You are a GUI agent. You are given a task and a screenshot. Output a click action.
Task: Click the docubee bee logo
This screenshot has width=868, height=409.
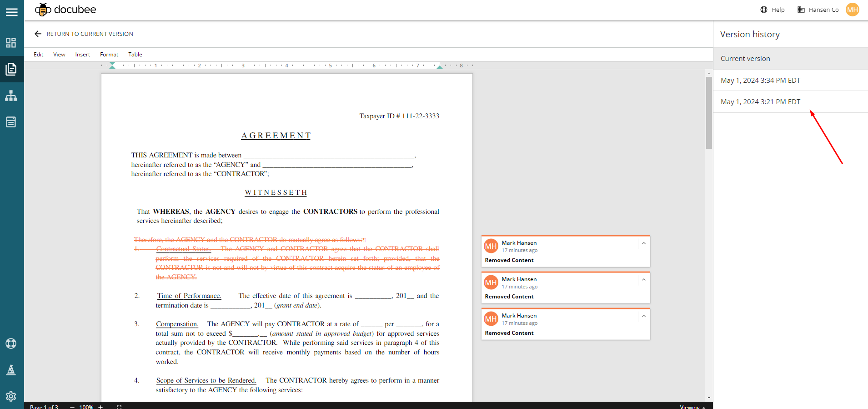43,10
